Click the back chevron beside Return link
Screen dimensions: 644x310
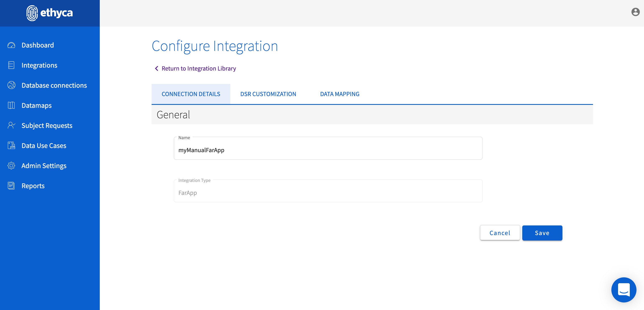coord(156,69)
